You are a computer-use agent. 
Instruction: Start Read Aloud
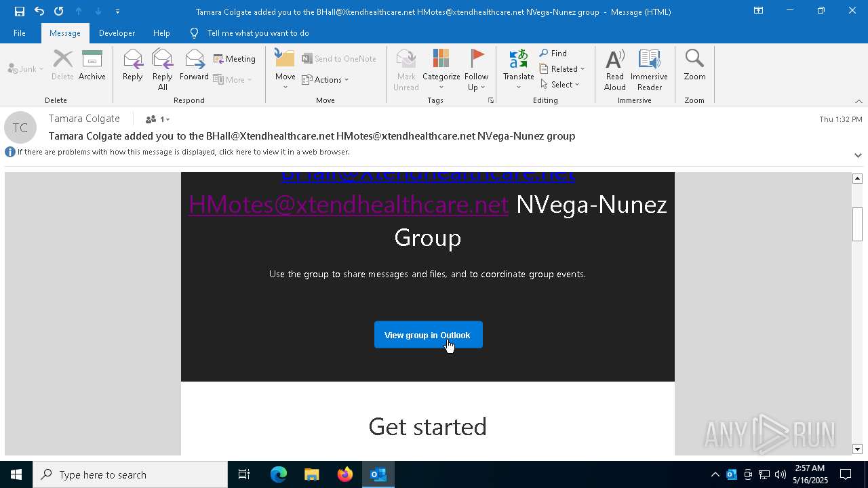(615, 70)
